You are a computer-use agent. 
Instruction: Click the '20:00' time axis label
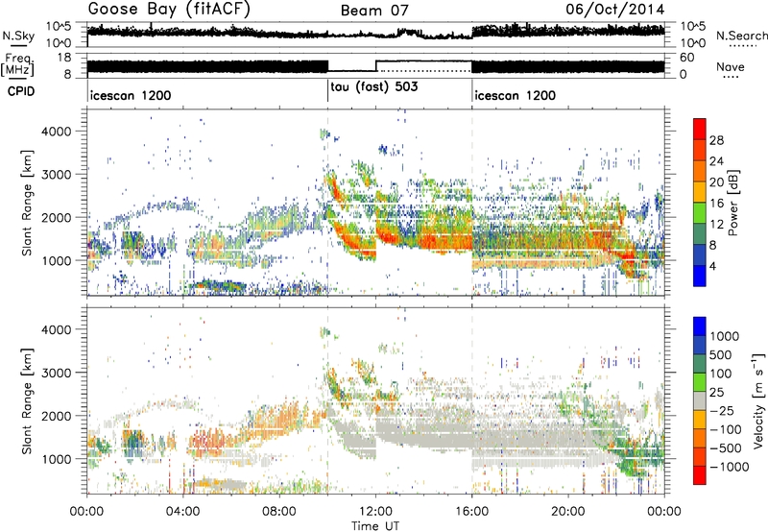point(567,512)
